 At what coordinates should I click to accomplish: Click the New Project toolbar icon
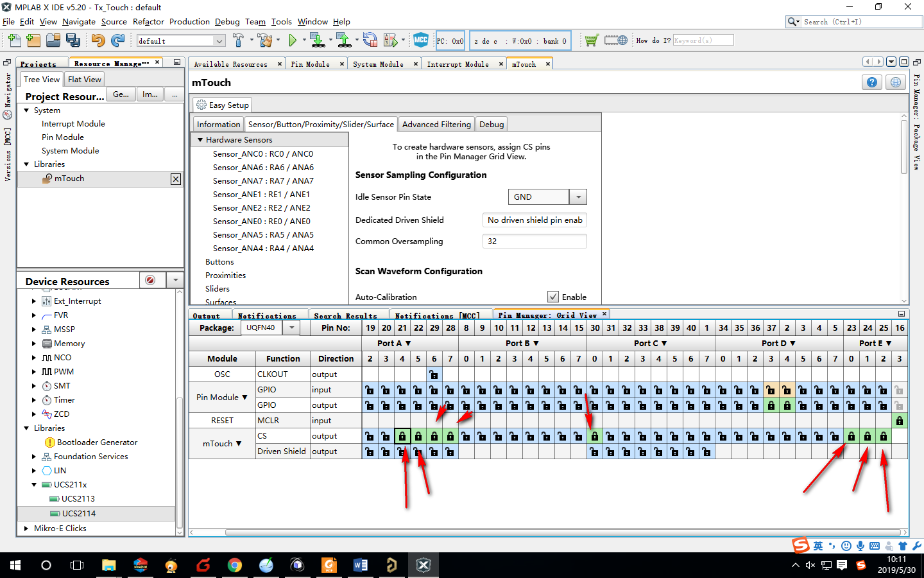[x=34, y=40]
